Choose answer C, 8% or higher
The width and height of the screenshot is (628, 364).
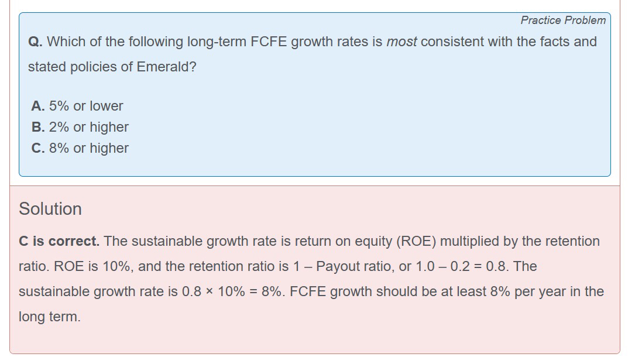click(80, 148)
